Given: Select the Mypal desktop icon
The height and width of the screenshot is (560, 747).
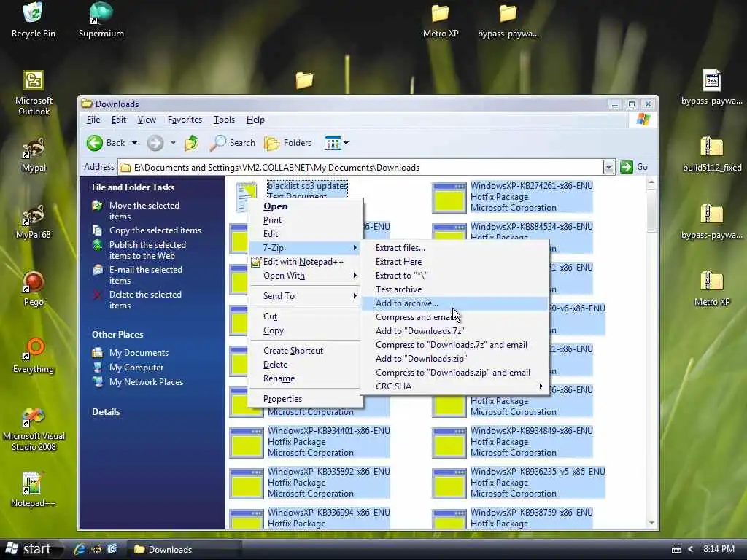Looking at the screenshot, I should 34,155.
